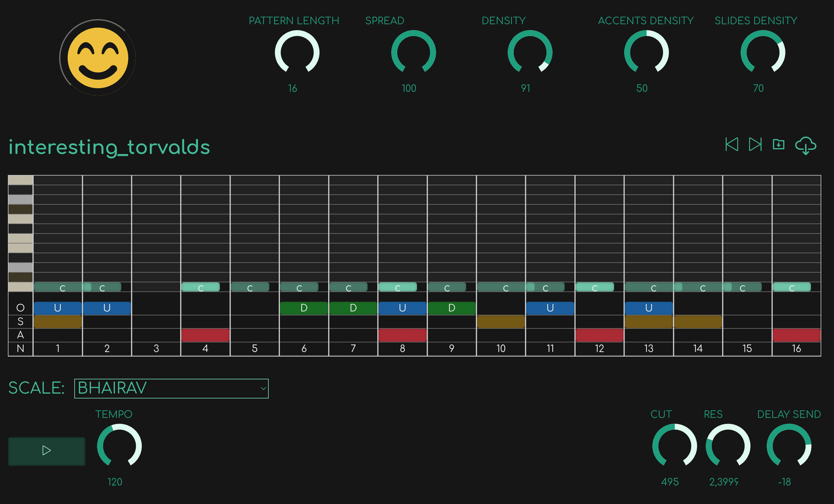Skip to the next pattern
This screenshot has height=504, width=834.
[755, 145]
